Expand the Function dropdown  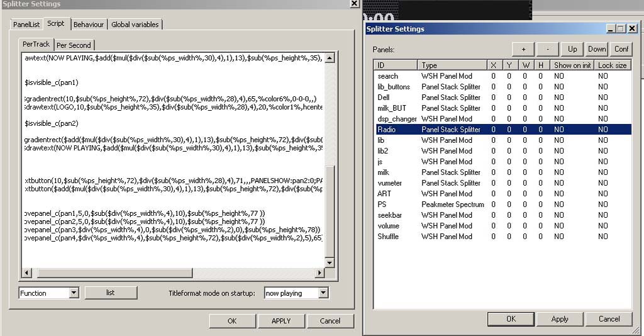click(74, 293)
